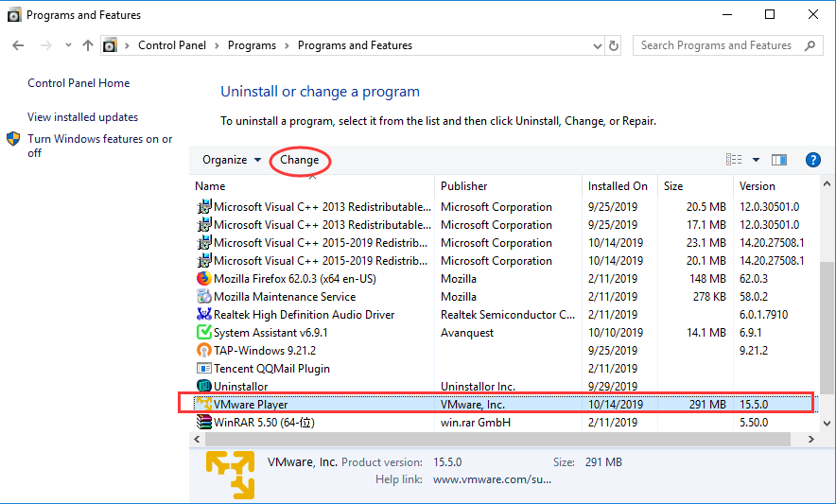836x504 pixels.
Task: Click version 15.5.0 cell in VMware row
Action: tap(754, 405)
